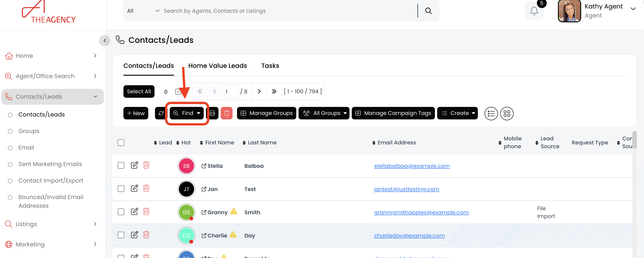
Task: Check the box for Stella Balboa
Action: [121, 165]
